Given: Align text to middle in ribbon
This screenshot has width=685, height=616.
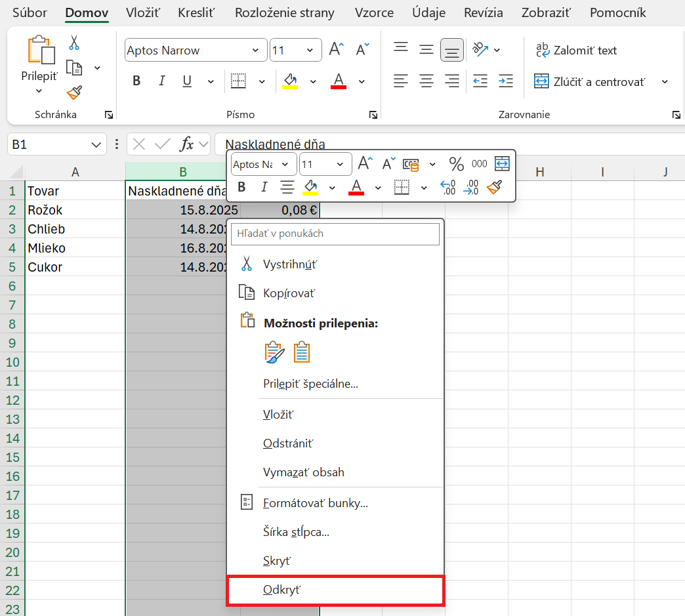Looking at the screenshot, I should pyautogui.click(x=426, y=49).
